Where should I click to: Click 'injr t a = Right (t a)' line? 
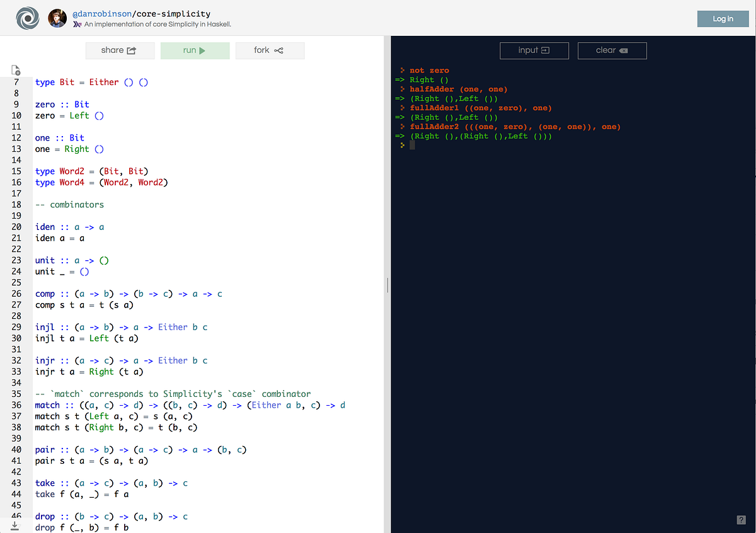(89, 372)
